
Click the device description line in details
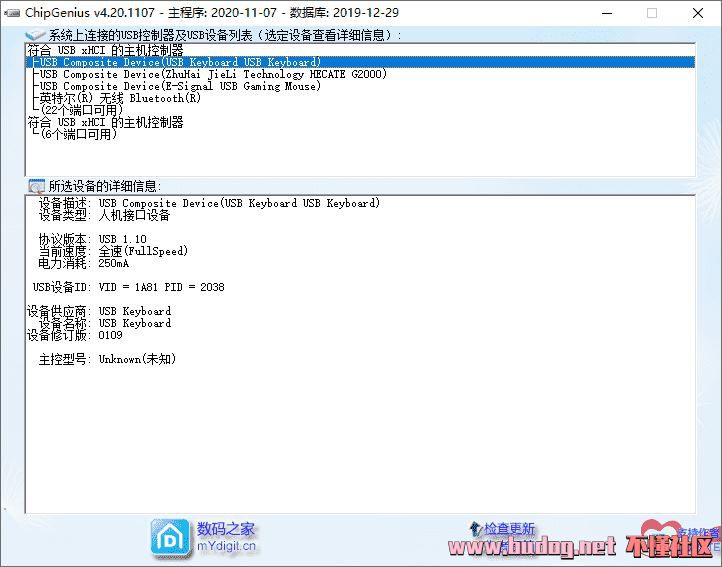click(210, 203)
